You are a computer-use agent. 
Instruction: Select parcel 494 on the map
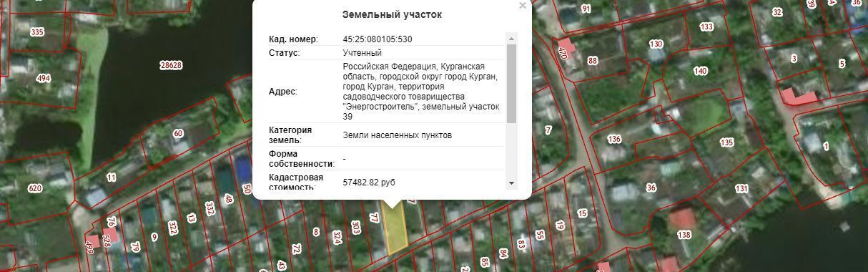44,79
